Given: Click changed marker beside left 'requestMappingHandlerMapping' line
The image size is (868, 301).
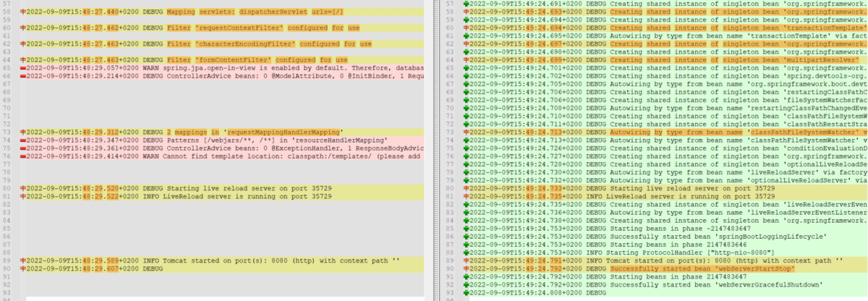Looking at the screenshot, I should (x=24, y=132).
